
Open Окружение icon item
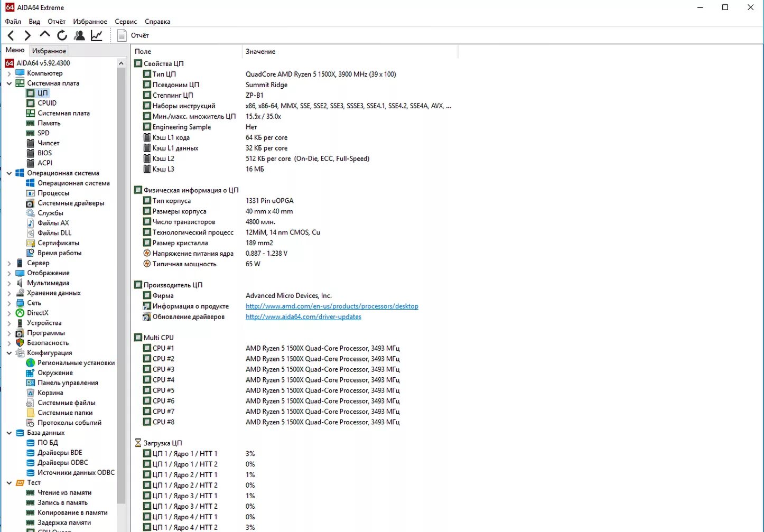click(x=30, y=373)
